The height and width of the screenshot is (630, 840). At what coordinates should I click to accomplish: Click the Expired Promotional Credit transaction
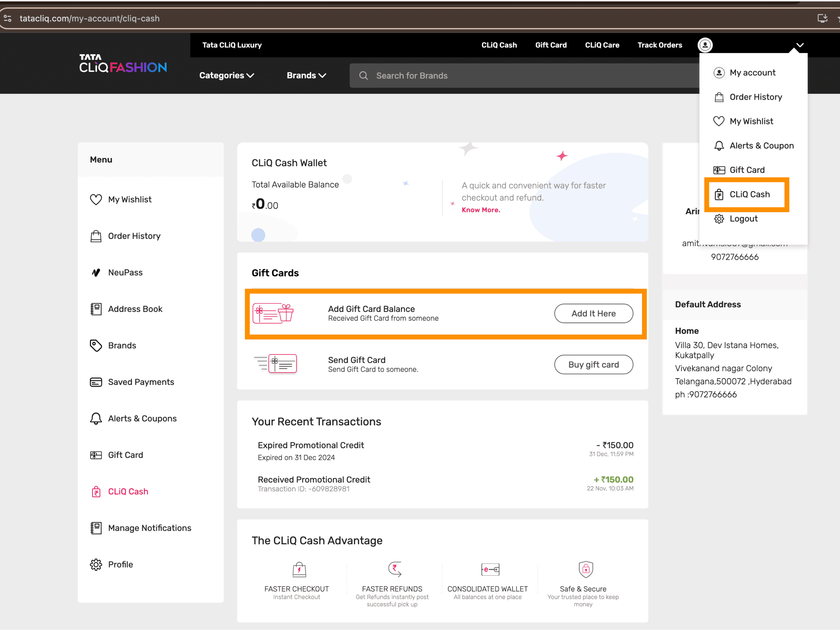point(445,451)
